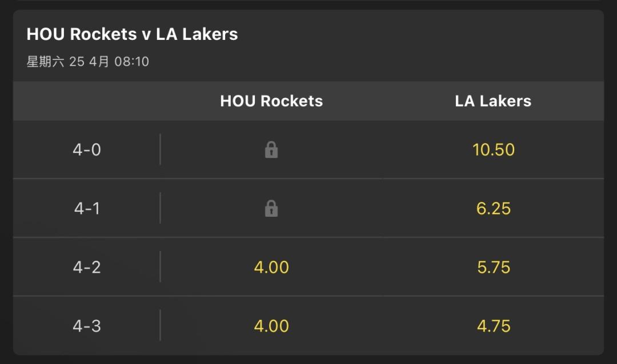The width and height of the screenshot is (617, 364).
Task: Tap the 4-2 series score row label
Action: click(87, 268)
